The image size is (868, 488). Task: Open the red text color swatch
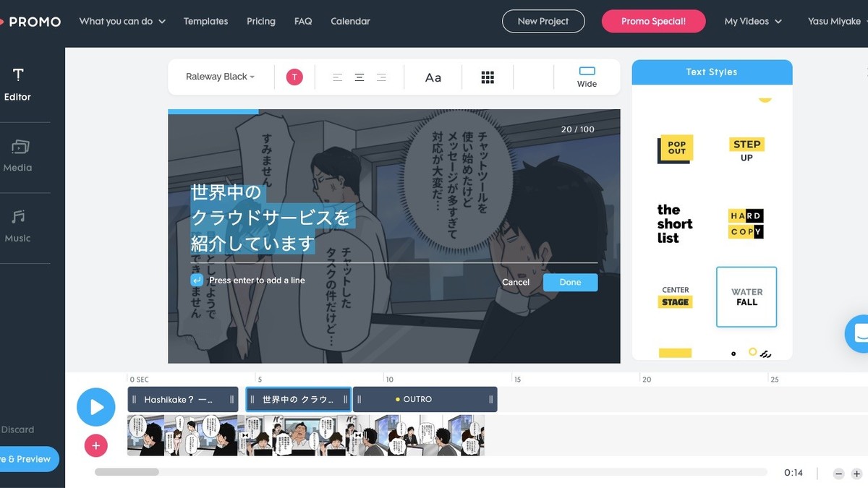(294, 77)
